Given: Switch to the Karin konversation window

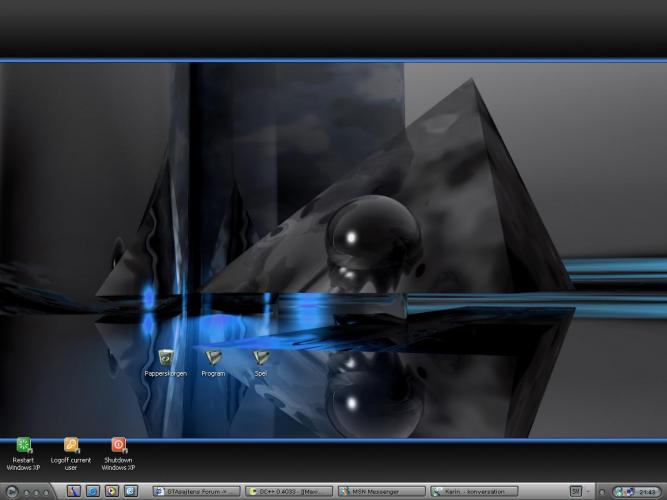Looking at the screenshot, I should point(473,491).
